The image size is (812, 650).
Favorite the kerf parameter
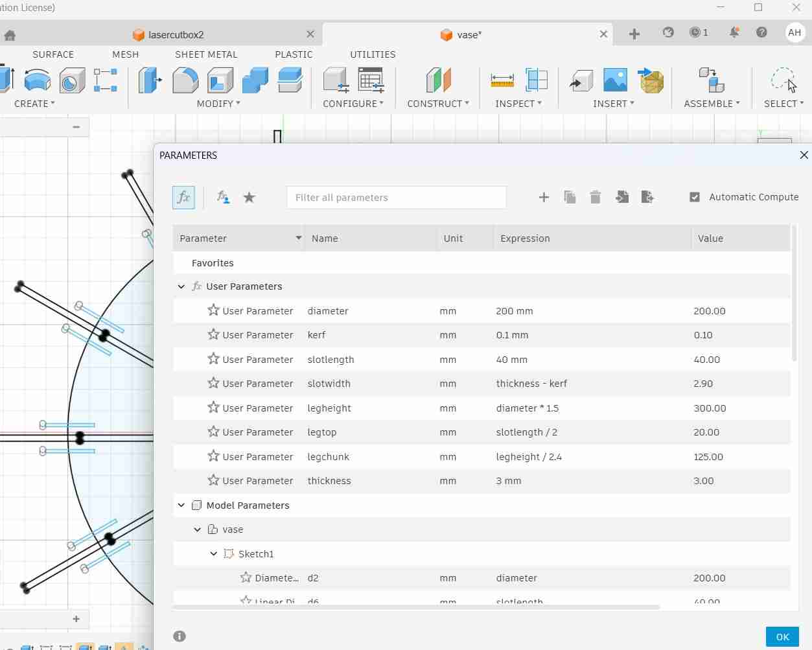(213, 335)
